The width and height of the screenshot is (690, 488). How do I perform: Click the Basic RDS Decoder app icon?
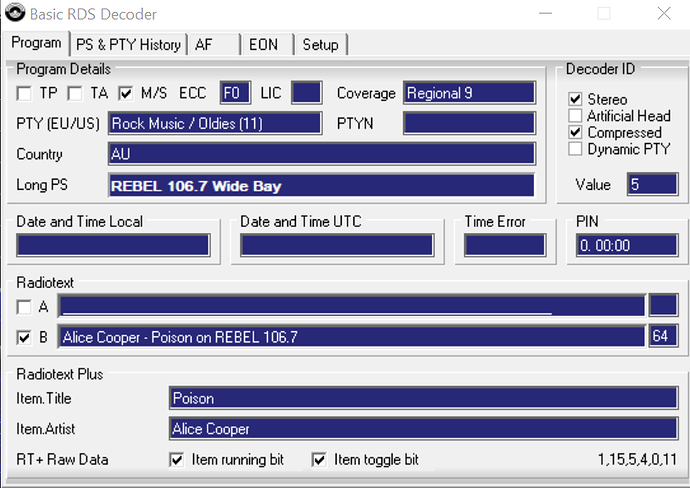pyautogui.click(x=13, y=14)
